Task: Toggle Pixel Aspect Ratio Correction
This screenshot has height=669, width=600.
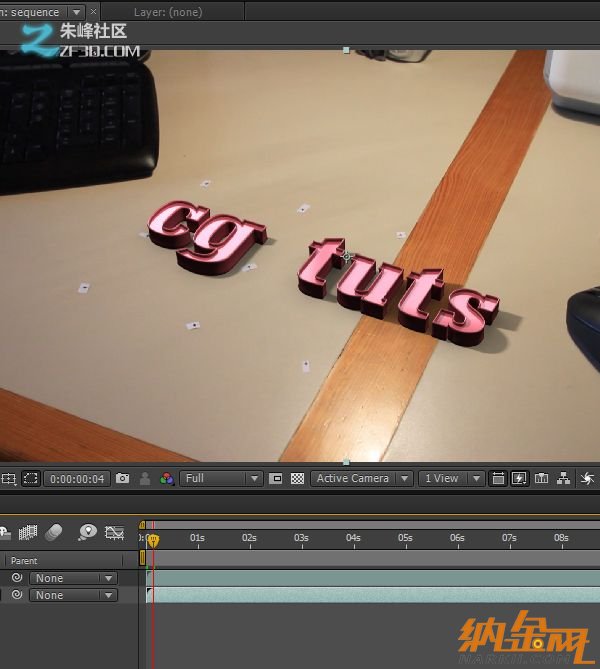Action: click(x=497, y=479)
